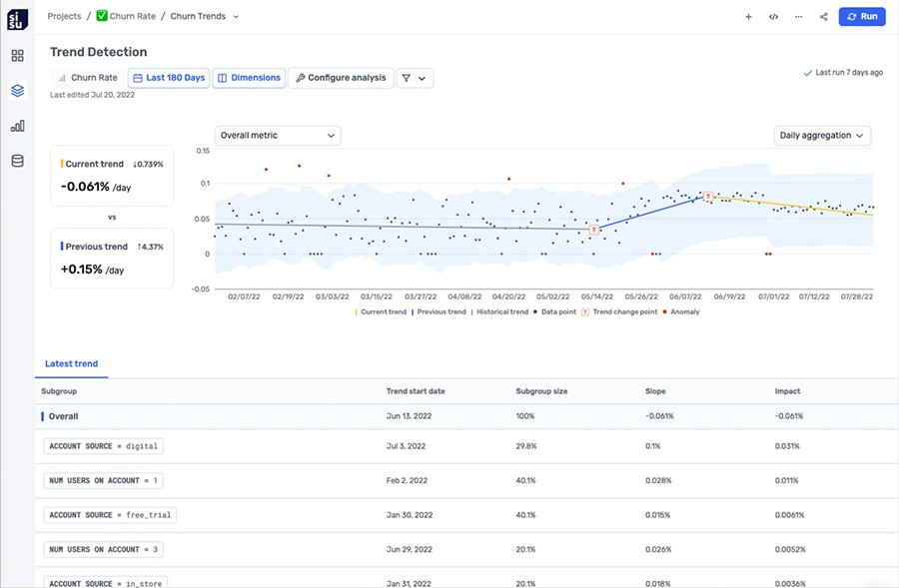This screenshot has width=899, height=588.
Task: Switch to the Latest trend tab
Action: (x=71, y=363)
